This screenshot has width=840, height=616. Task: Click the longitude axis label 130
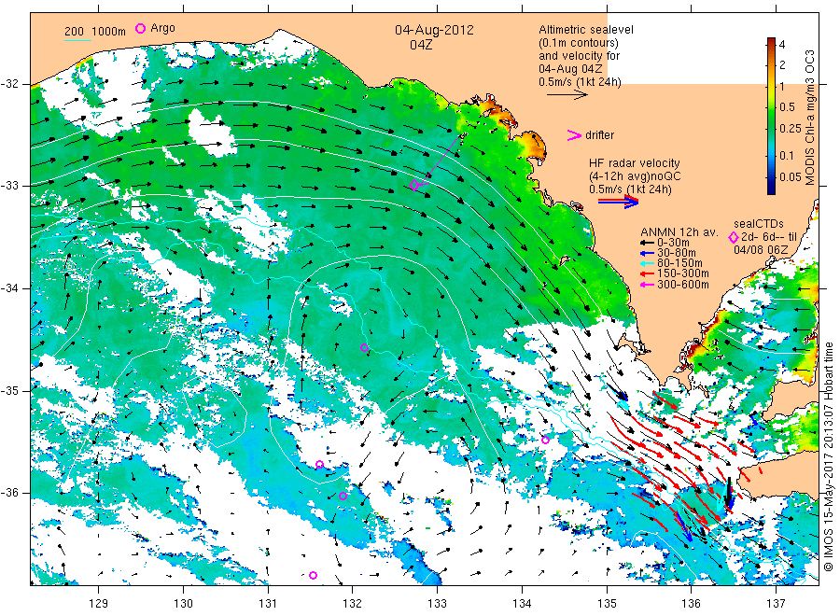183,604
